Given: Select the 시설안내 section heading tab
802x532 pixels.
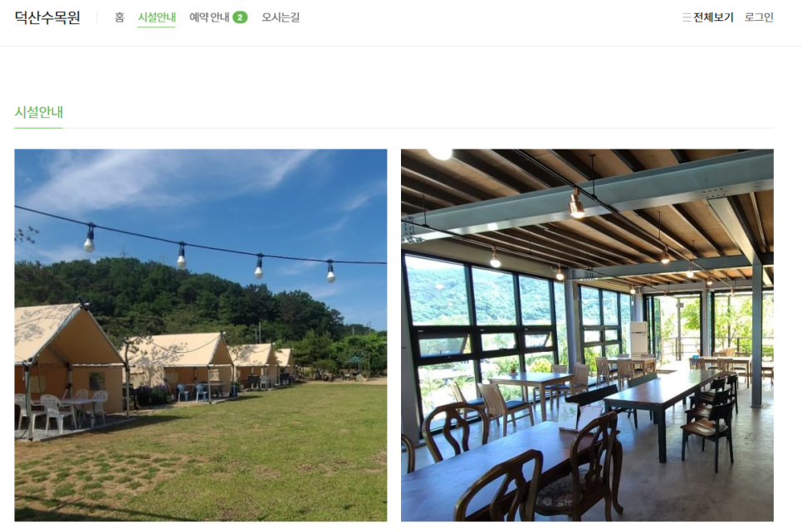Looking at the screenshot, I should click(39, 112).
